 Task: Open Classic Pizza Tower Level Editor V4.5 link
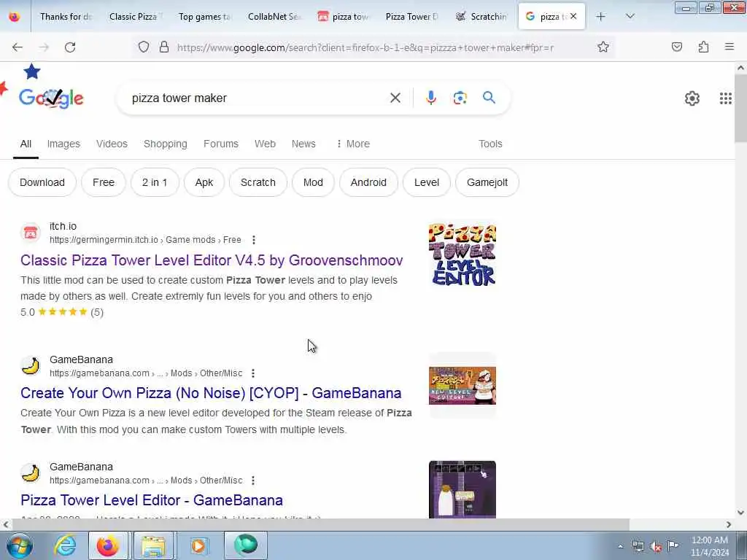click(x=212, y=260)
